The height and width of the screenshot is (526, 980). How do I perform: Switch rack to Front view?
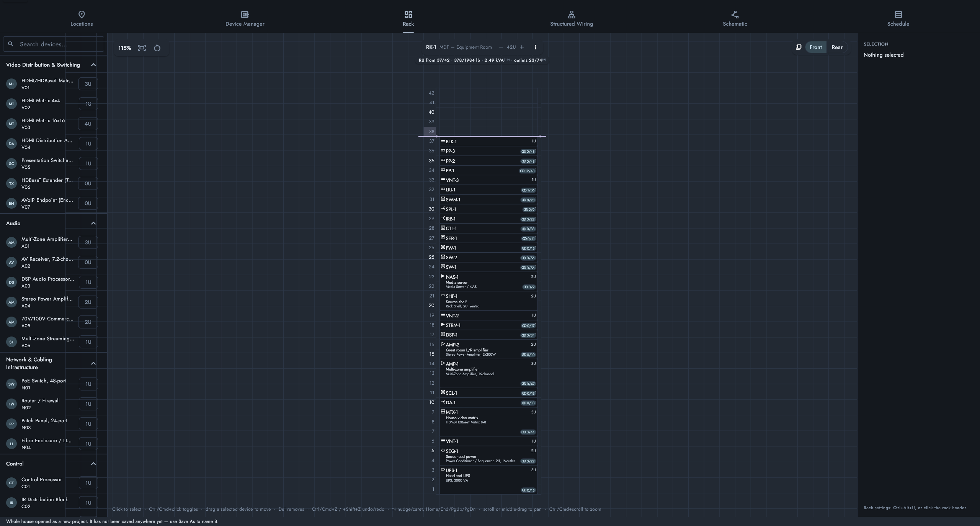[815, 47]
